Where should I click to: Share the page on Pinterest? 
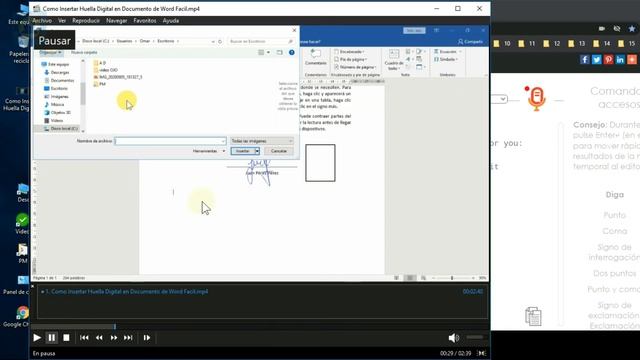point(608,60)
